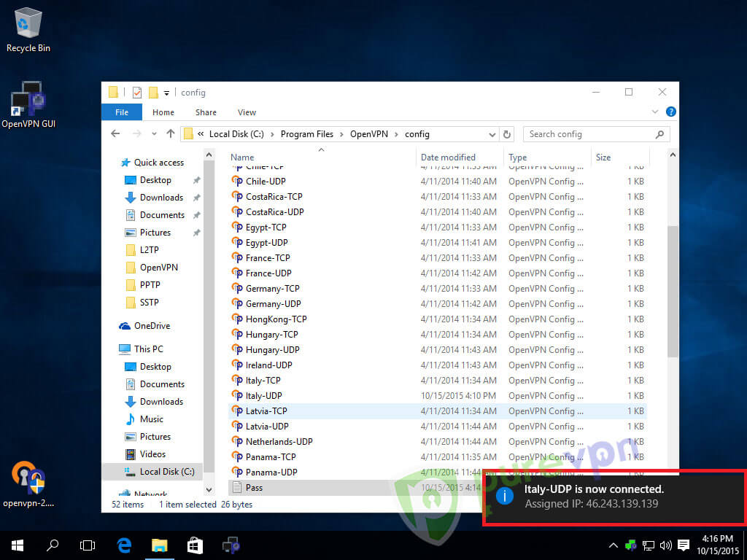Select This PC in navigation pane
Viewport: 747px width, 560px height.
pyautogui.click(x=148, y=349)
